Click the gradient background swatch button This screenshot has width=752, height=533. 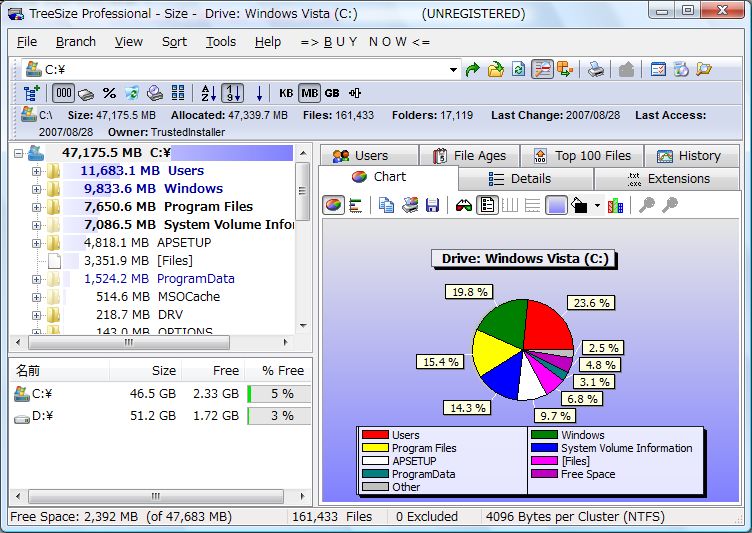click(x=556, y=205)
